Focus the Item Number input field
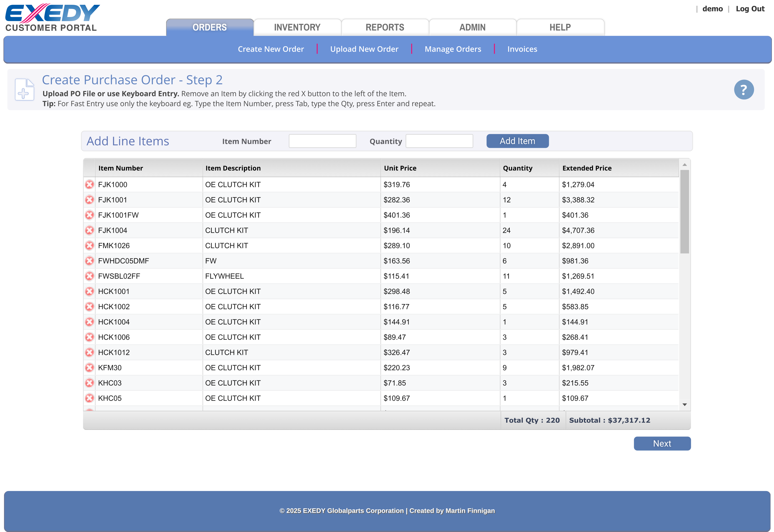The height and width of the screenshot is (532, 774). (323, 141)
